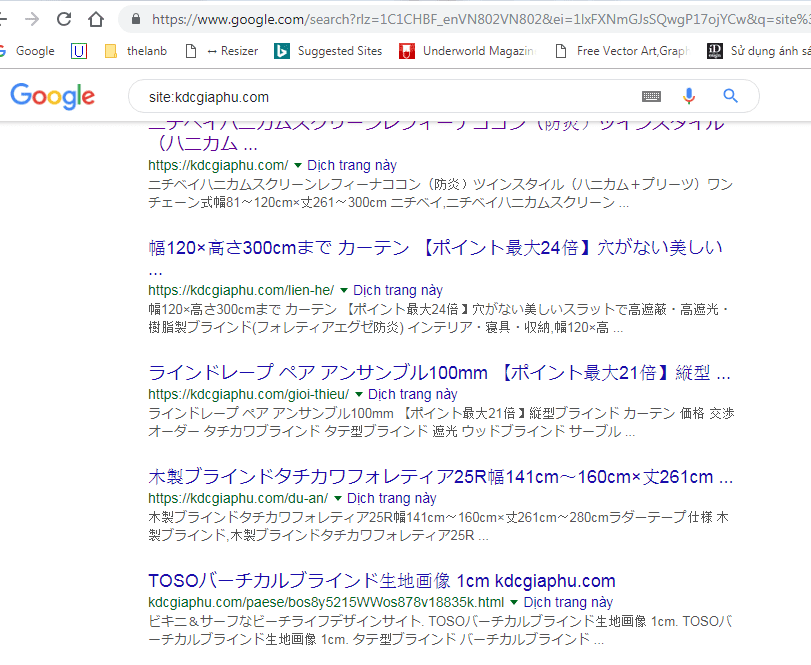Reload the current page
Image resolution: width=811 pixels, height=665 pixels.
[64, 19]
